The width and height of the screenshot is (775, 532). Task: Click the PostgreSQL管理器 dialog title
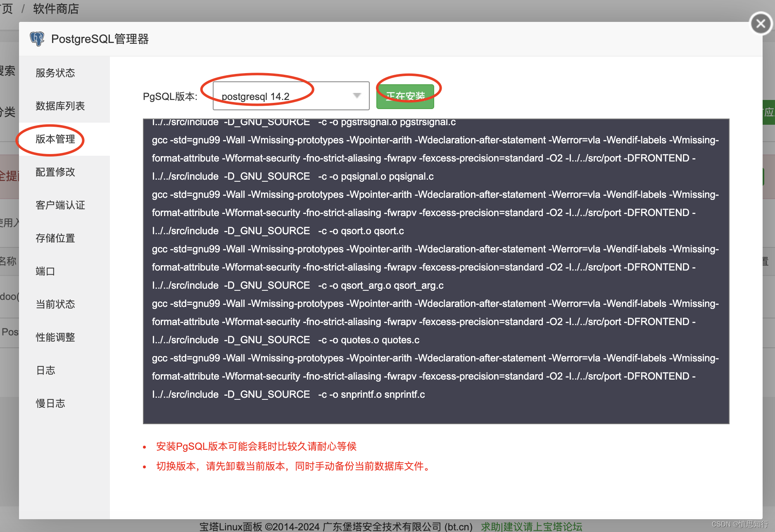pos(100,39)
